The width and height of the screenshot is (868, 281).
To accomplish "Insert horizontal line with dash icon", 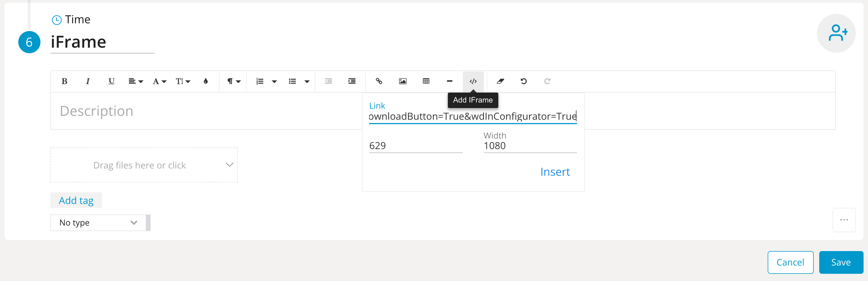I will tap(449, 81).
